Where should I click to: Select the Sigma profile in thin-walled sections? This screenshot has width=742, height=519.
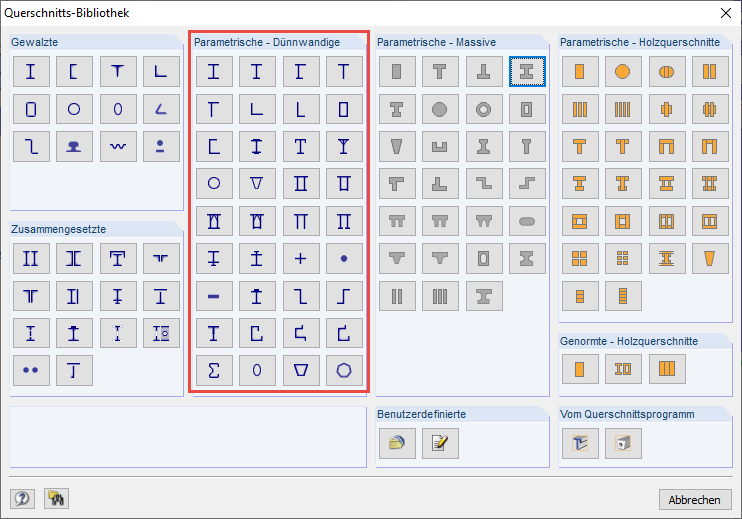213,370
